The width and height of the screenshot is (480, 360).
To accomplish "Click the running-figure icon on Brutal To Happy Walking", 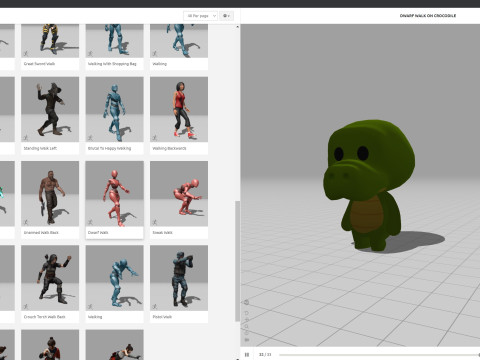I will (x=90, y=138).
